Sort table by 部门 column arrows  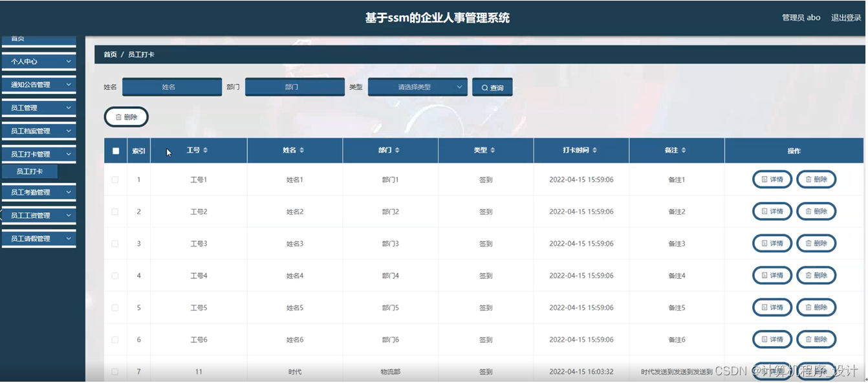pos(397,150)
